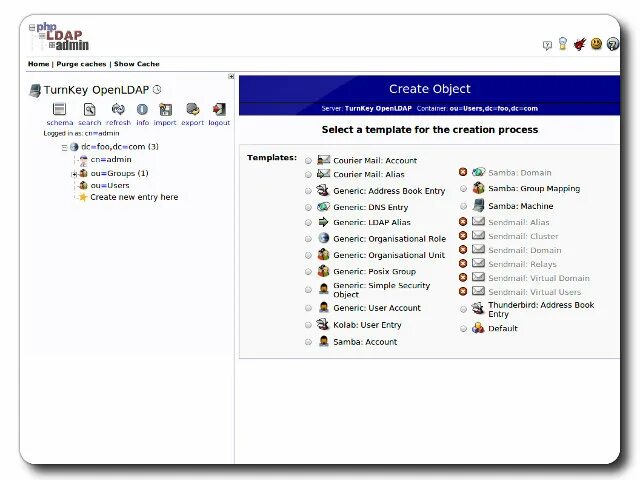Click Show Cache in top menu
Image resolution: width=640 pixels, height=480 pixels.
click(x=137, y=64)
